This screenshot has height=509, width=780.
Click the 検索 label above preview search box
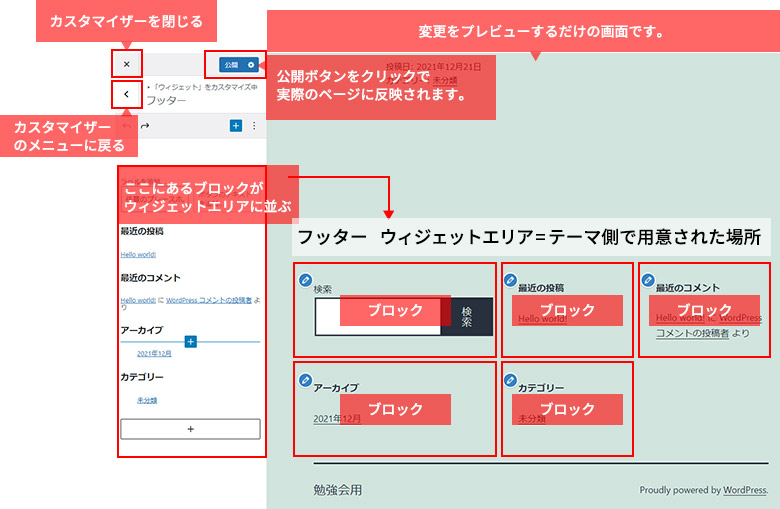[322, 289]
